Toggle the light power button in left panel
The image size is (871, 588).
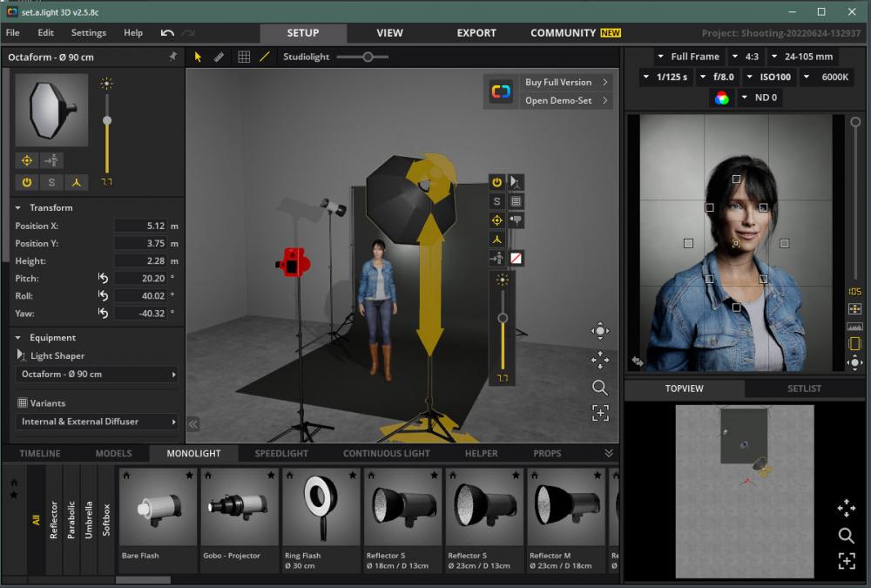[27, 182]
